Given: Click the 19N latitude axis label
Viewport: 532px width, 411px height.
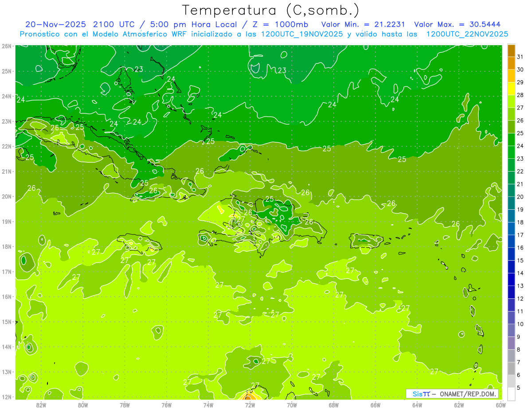Looking at the screenshot, I should tap(7, 222).
